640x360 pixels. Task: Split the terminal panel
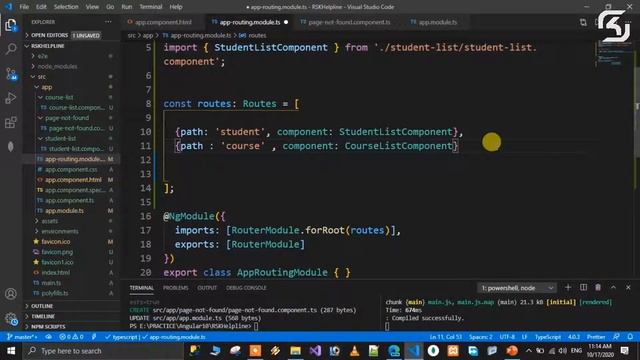[x=583, y=288]
